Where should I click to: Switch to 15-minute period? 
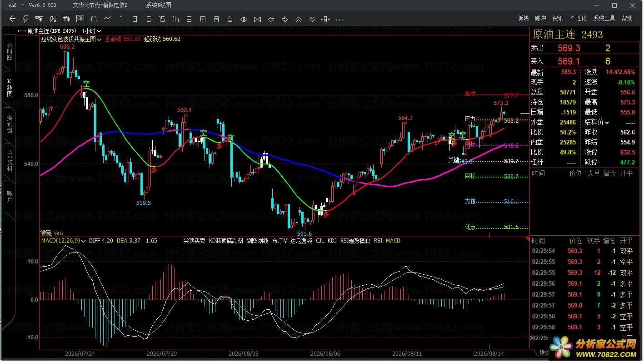pyautogui.click(x=162, y=19)
